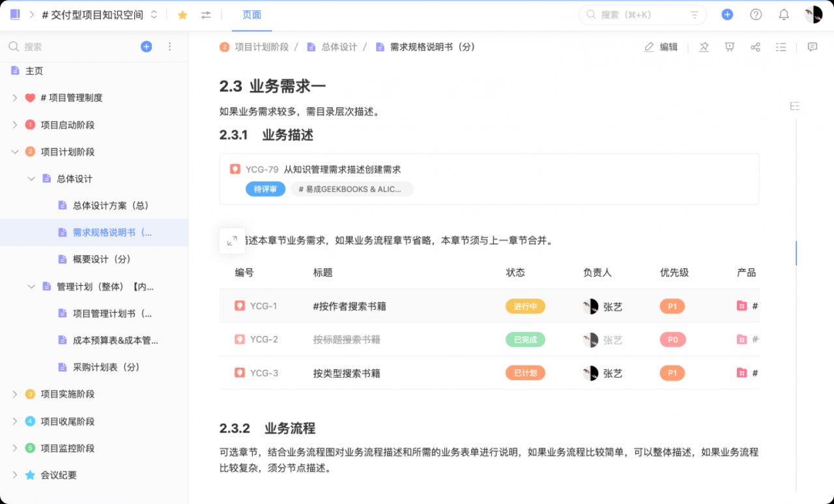The image size is (834, 504).
Task: Open the page settings sliders icon beside the star
Action: tap(206, 14)
